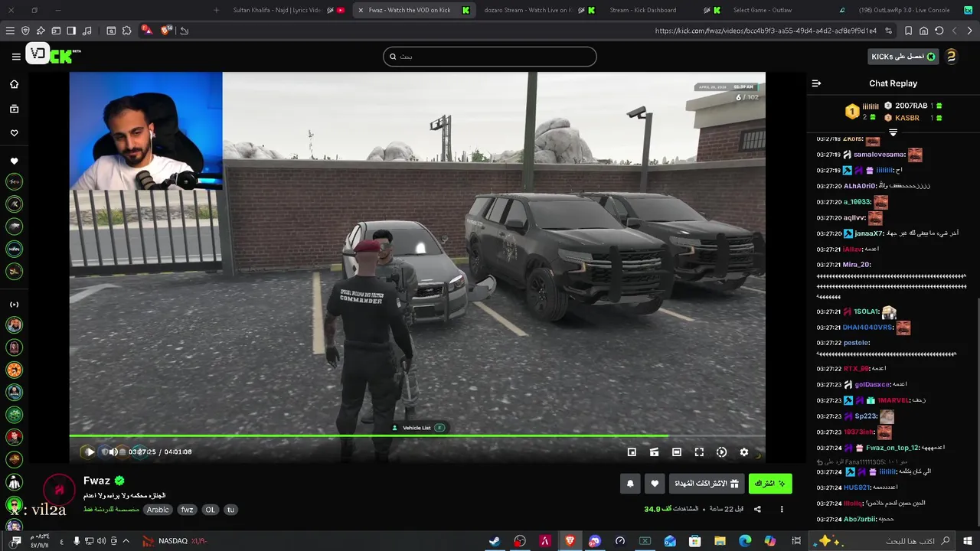The width and height of the screenshot is (980, 551).
Task: Open the Browse icon in Kick sidebar
Action: pos(14,109)
